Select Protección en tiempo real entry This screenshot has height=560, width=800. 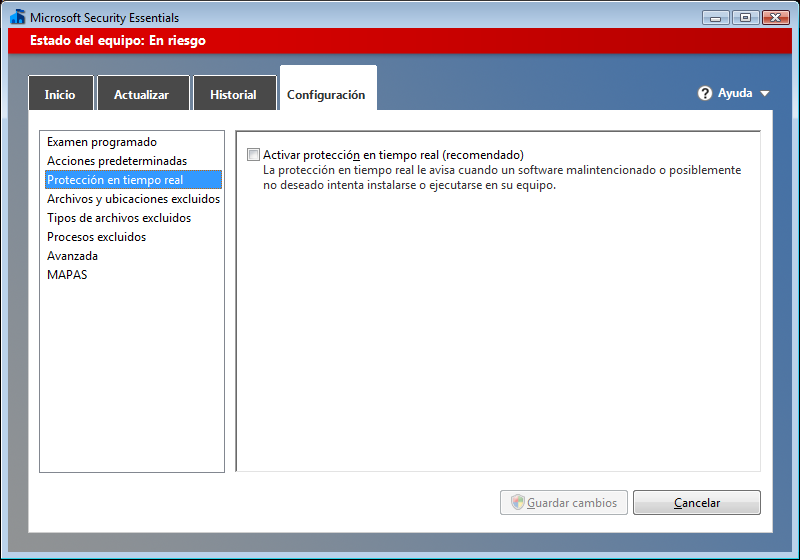coord(133,180)
